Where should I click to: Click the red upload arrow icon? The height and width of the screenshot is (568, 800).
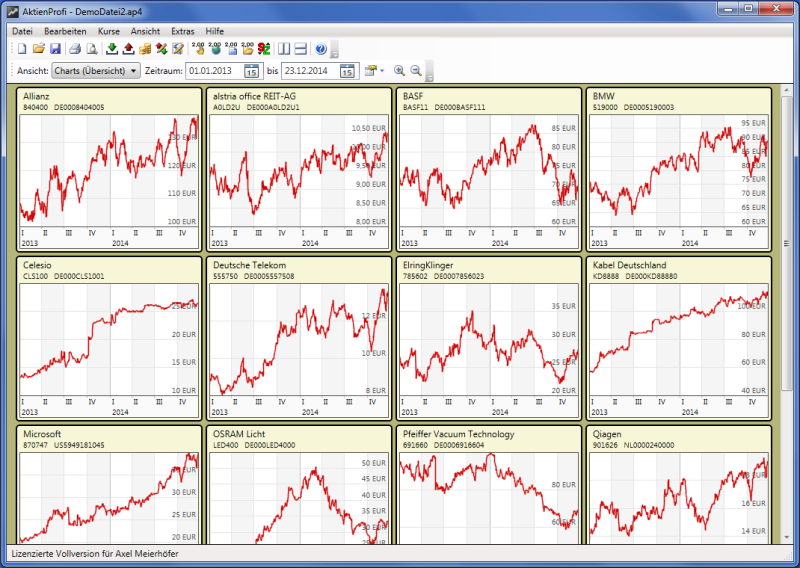(x=128, y=49)
